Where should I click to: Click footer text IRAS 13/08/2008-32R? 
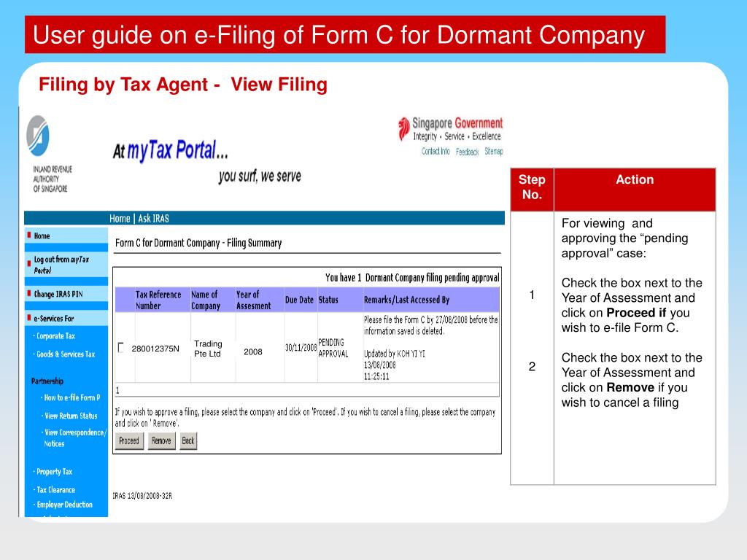[x=142, y=496]
